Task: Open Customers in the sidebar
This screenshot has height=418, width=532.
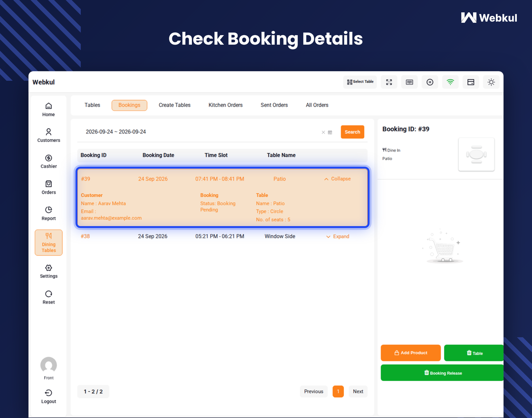Action: (x=48, y=135)
